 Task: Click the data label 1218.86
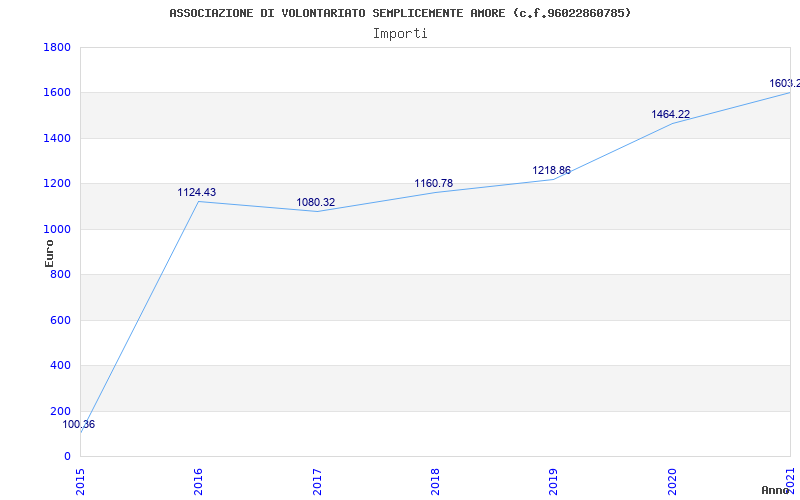[x=552, y=170]
